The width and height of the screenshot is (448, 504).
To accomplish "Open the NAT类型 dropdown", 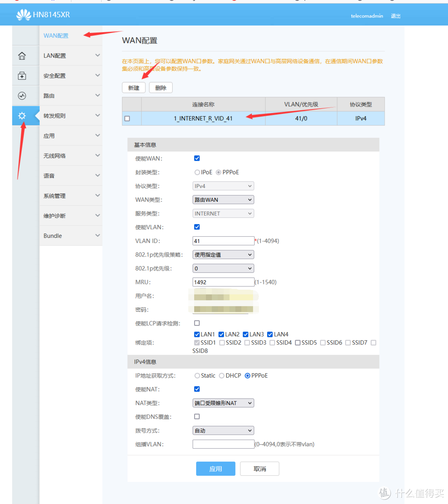I will [223, 403].
